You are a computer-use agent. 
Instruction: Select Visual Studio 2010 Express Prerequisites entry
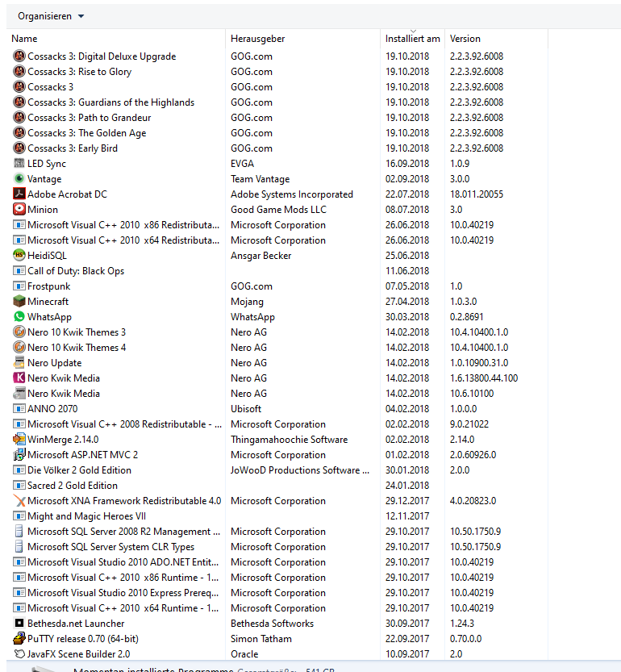coord(123,593)
